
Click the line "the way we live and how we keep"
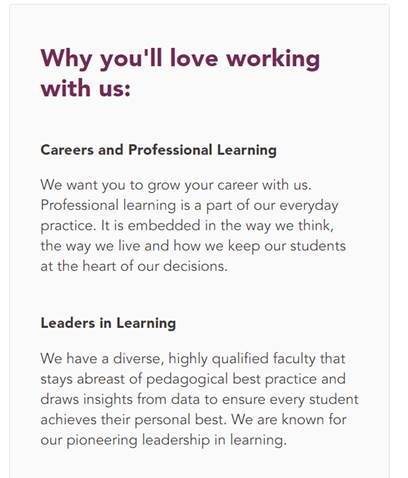[193, 246]
